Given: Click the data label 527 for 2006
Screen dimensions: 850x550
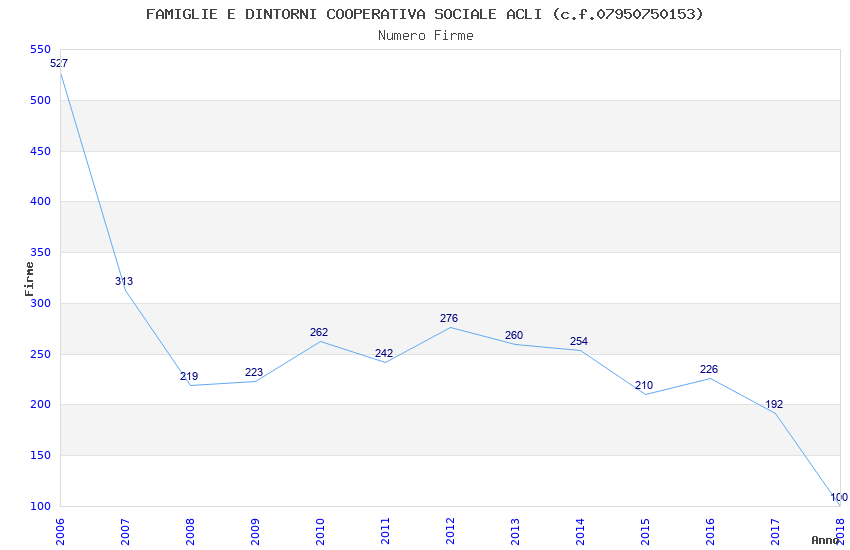Looking at the screenshot, I should coord(59,63).
